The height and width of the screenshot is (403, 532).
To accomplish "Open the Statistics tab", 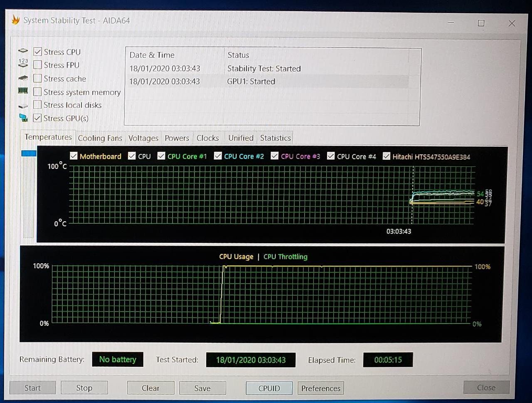I will tap(275, 138).
